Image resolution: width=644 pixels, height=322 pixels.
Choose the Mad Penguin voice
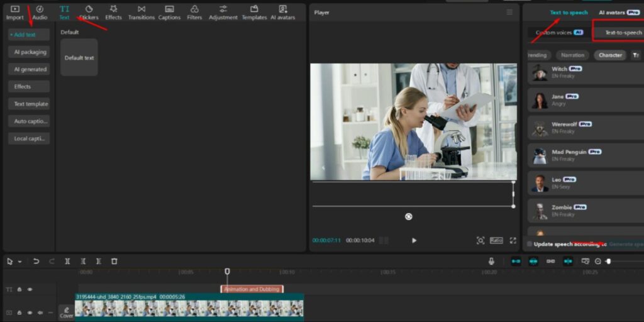click(586, 156)
